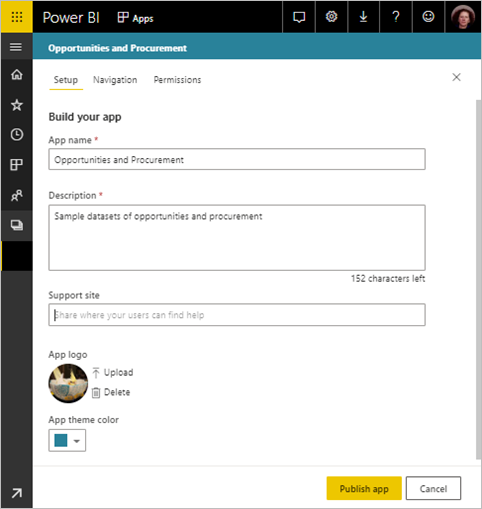Click the Publish app button
Image resolution: width=482 pixels, height=509 pixels.
point(364,488)
